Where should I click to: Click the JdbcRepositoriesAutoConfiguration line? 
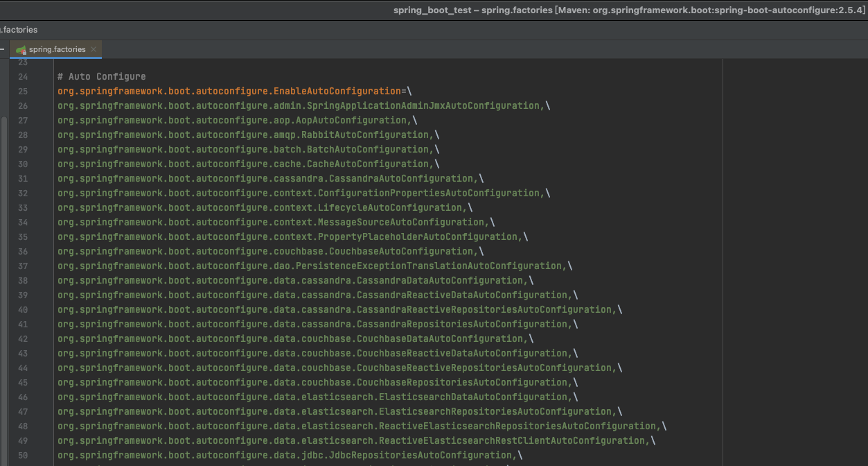pos(290,455)
